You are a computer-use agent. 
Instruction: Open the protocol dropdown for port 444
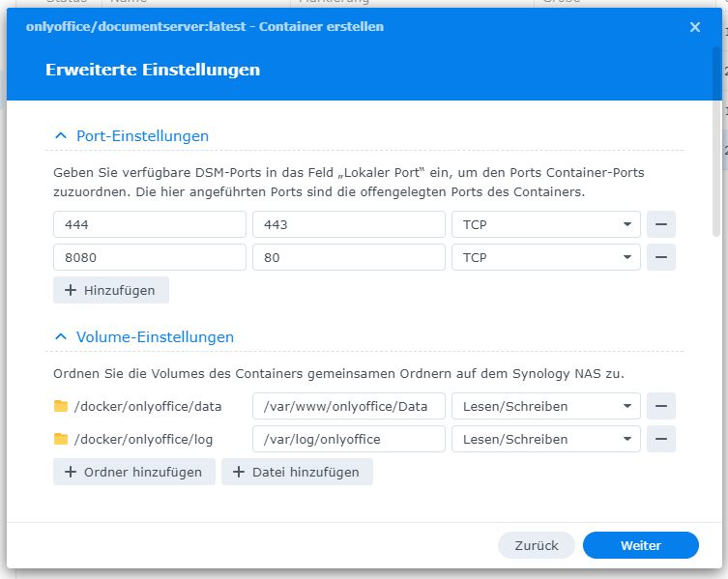(x=546, y=224)
